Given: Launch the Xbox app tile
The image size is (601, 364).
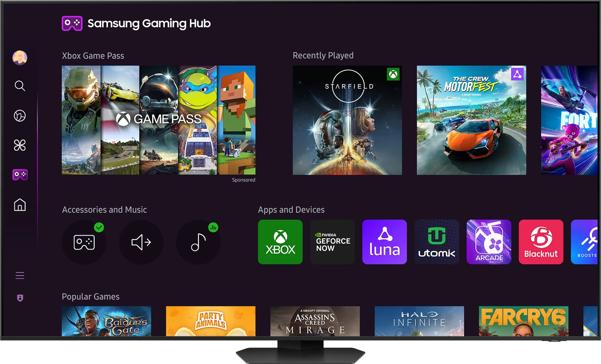Looking at the screenshot, I should click(280, 242).
